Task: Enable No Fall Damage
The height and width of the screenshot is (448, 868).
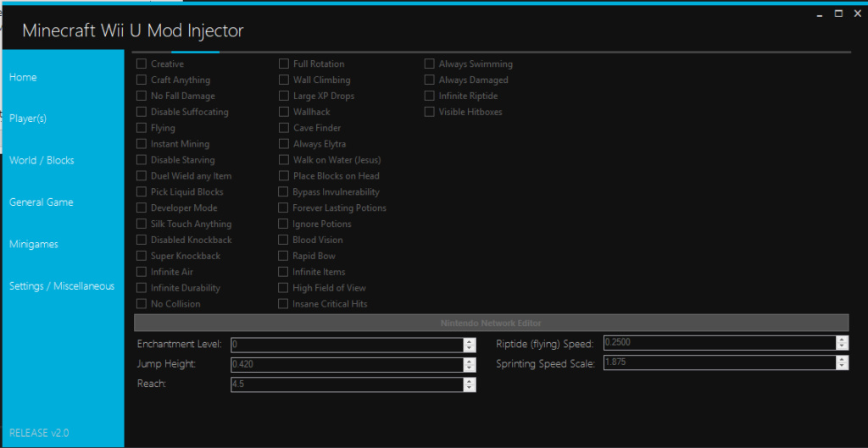Action: pyautogui.click(x=142, y=97)
